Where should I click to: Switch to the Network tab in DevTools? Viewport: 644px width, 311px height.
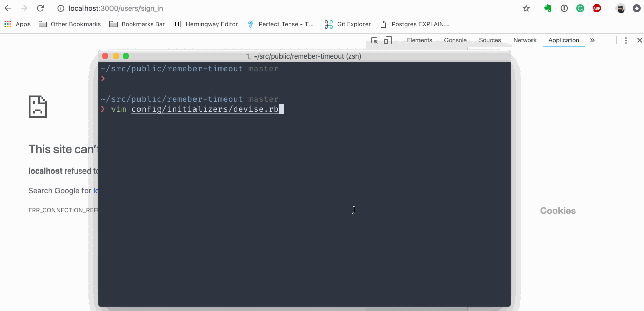pyautogui.click(x=525, y=40)
